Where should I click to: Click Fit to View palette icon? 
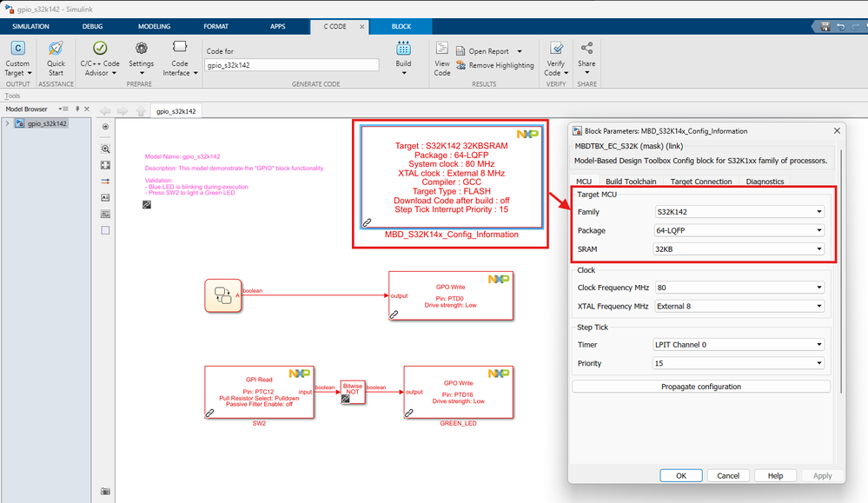pos(105,165)
